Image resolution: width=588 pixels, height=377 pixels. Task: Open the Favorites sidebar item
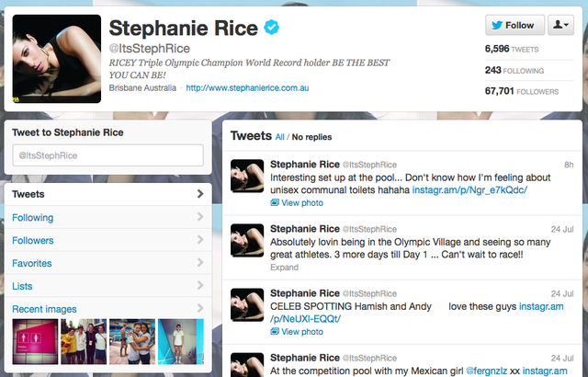(x=108, y=263)
